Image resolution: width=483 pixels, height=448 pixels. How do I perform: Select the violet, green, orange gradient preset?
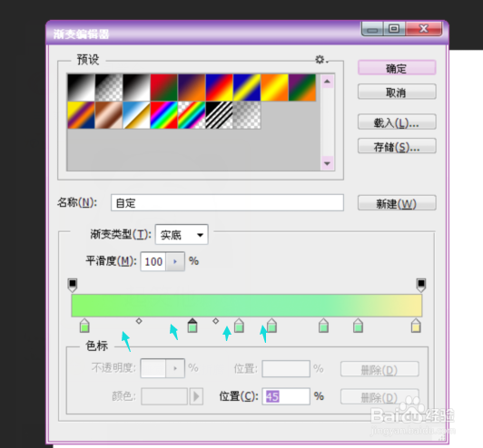302,87
